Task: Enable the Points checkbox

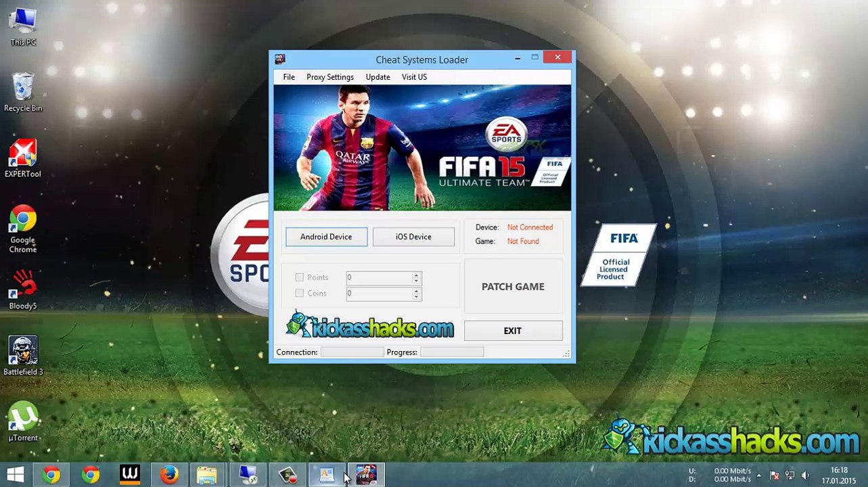Action: pyautogui.click(x=299, y=277)
